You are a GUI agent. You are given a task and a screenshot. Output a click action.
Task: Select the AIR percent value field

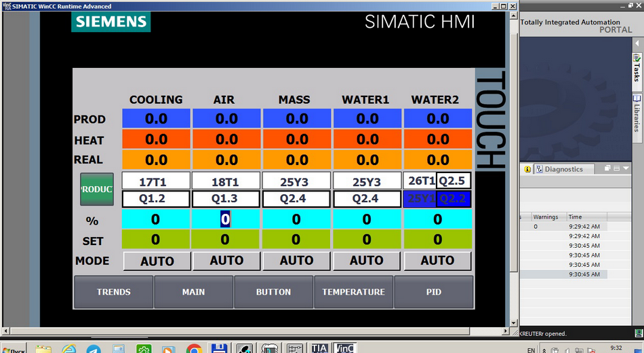225,219
